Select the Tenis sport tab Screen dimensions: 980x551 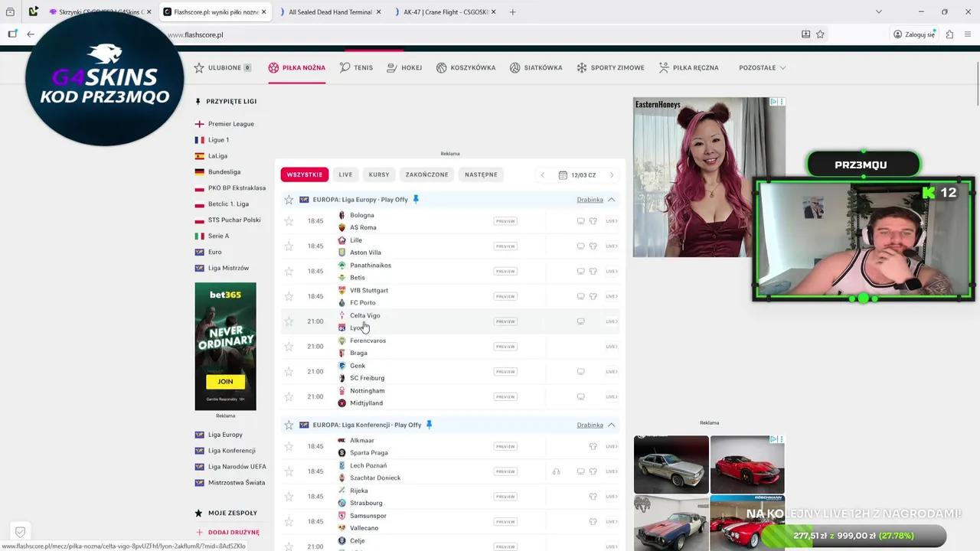[x=356, y=68]
